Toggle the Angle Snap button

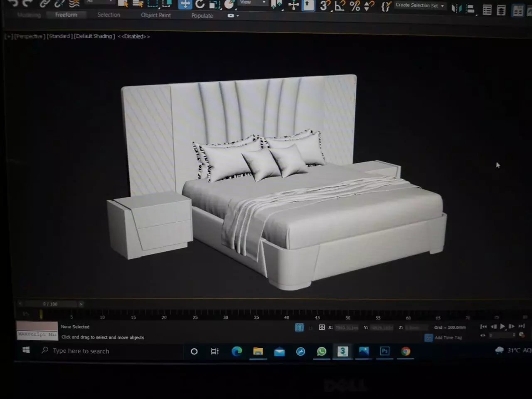pos(340,6)
